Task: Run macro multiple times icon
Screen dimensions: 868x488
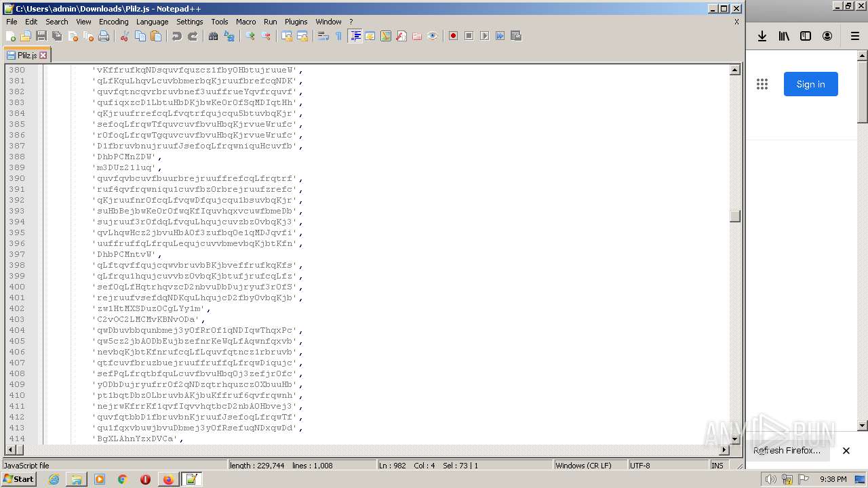Action: coord(500,36)
